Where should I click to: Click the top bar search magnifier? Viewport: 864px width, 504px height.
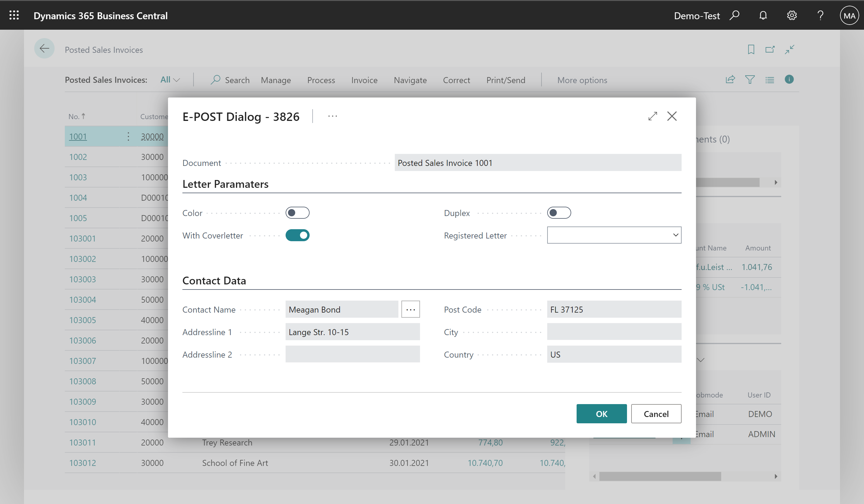734,15
